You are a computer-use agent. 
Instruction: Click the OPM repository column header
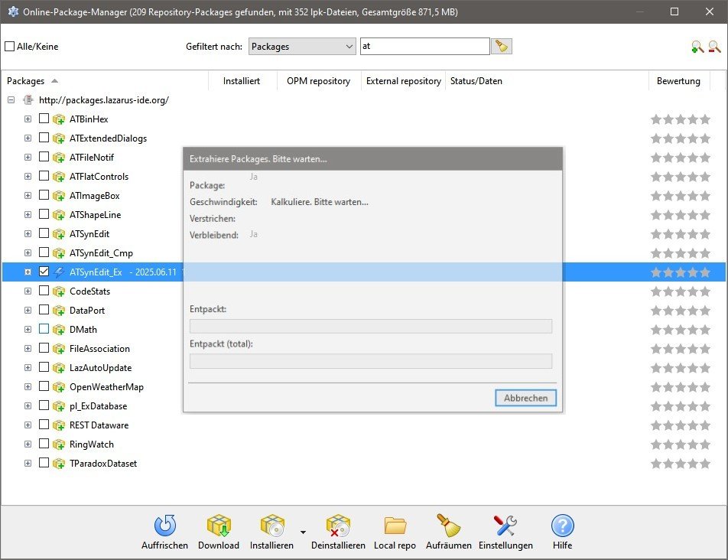318,81
